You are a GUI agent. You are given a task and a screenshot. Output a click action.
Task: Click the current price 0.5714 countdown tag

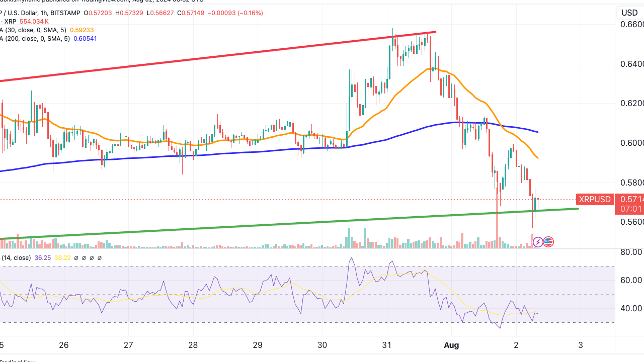[x=630, y=204]
